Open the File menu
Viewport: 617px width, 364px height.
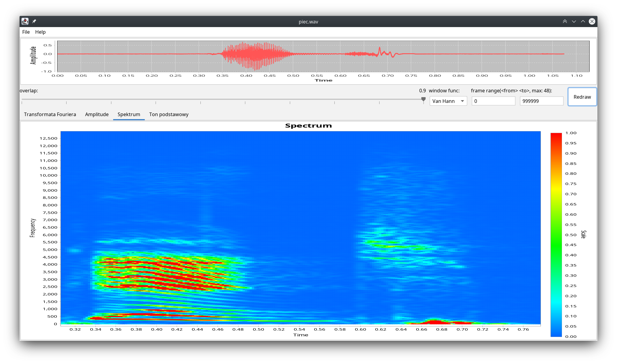tap(26, 32)
